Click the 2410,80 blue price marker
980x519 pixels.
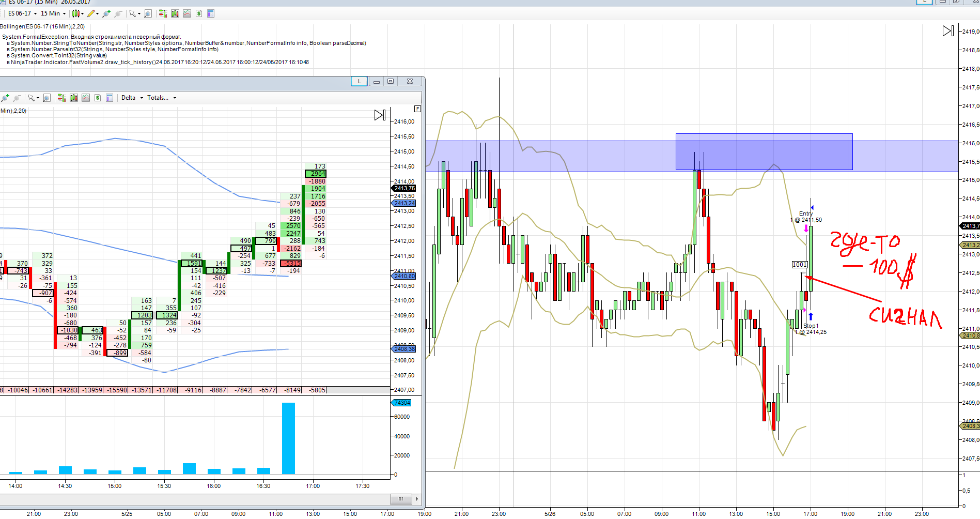click(404, 277)
